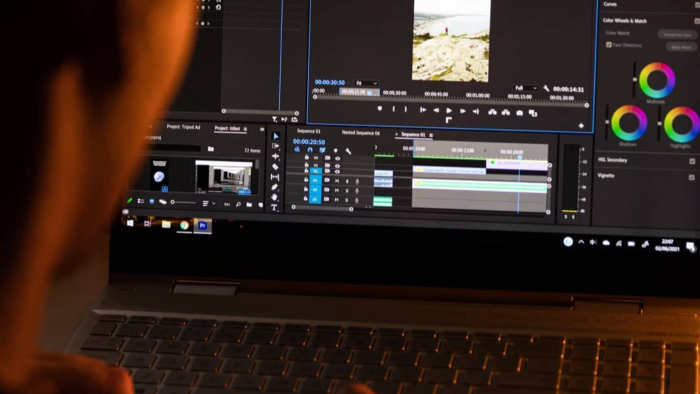Mute audio track A2

point(337,191)
